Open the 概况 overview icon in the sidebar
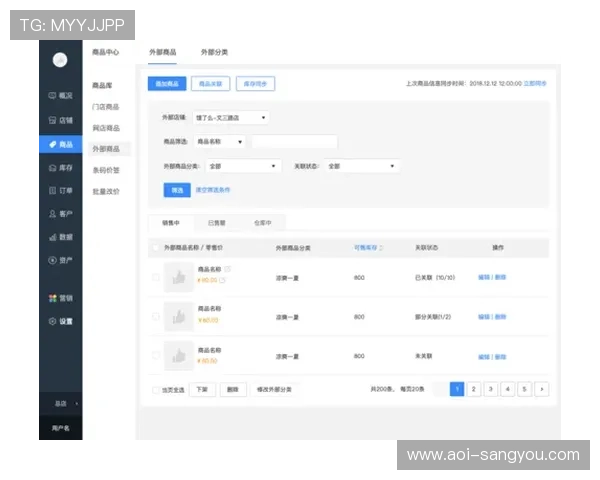The image size is (600, 480). (x=52, y=95)
